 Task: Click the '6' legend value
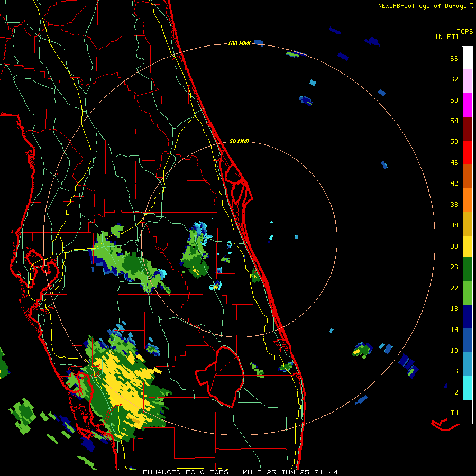[456, 371]
